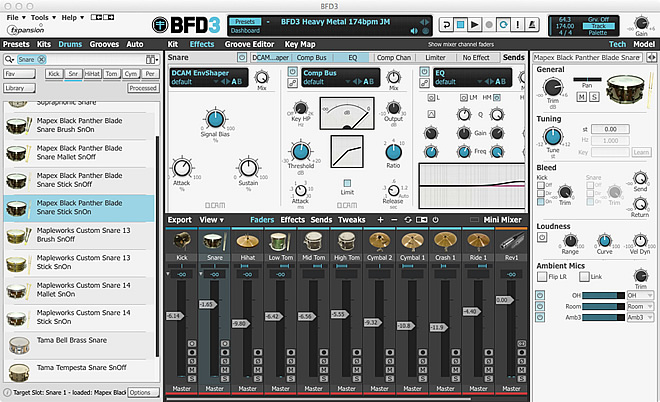Enable the Ambient Mics Link checkbox
The width and height of the screenshot is (660, 402).
pos(584,277)
